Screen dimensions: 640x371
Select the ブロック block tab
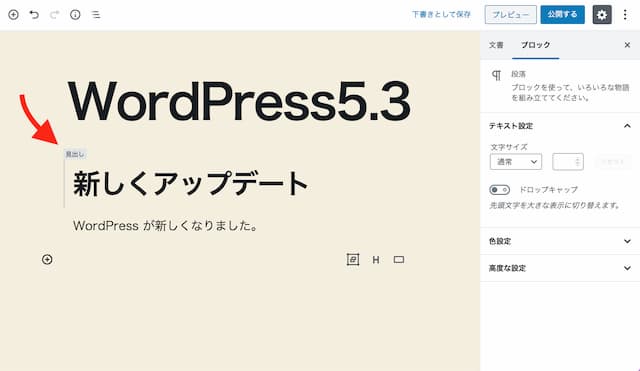pos(536,45)
